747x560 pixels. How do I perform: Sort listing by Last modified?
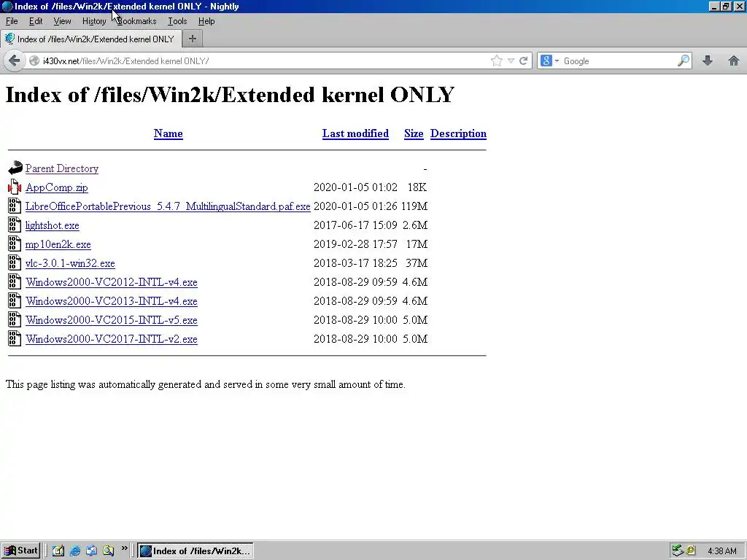point(355,133)
